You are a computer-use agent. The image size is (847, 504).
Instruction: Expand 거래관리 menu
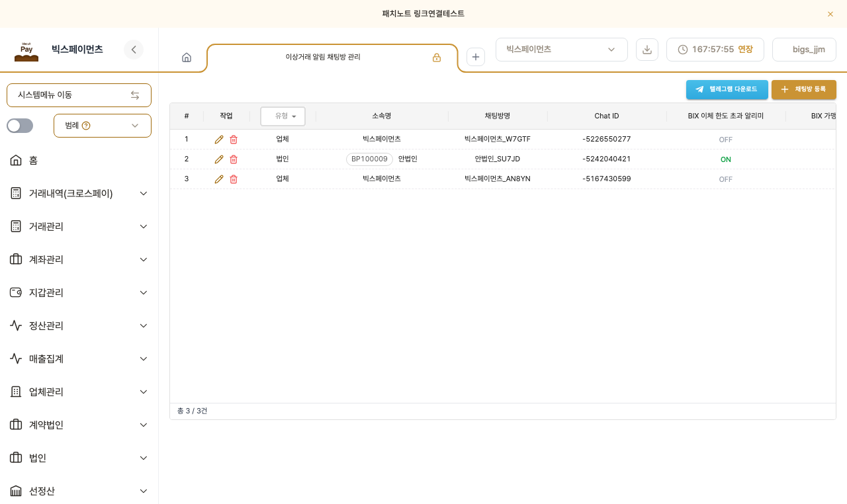[79, 226]
